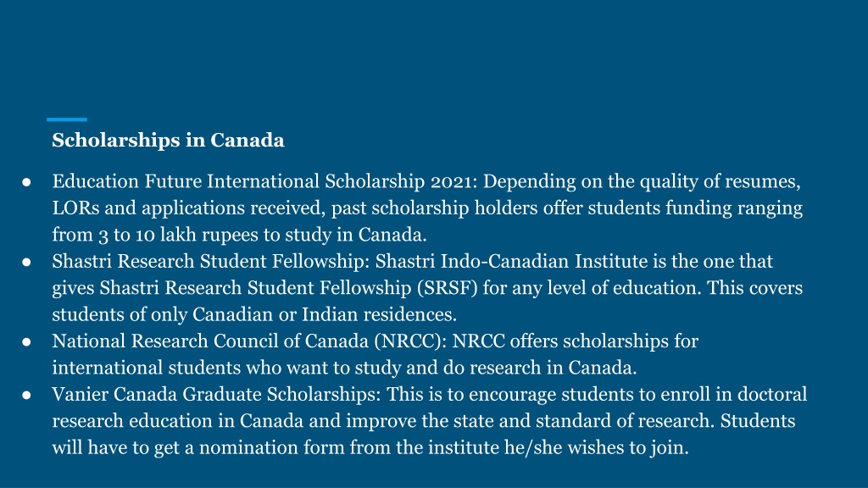This screenshot has height=488, width=868.
Task: Click "Shastri Research Student Fellowship:" label text
Action: 211,261
